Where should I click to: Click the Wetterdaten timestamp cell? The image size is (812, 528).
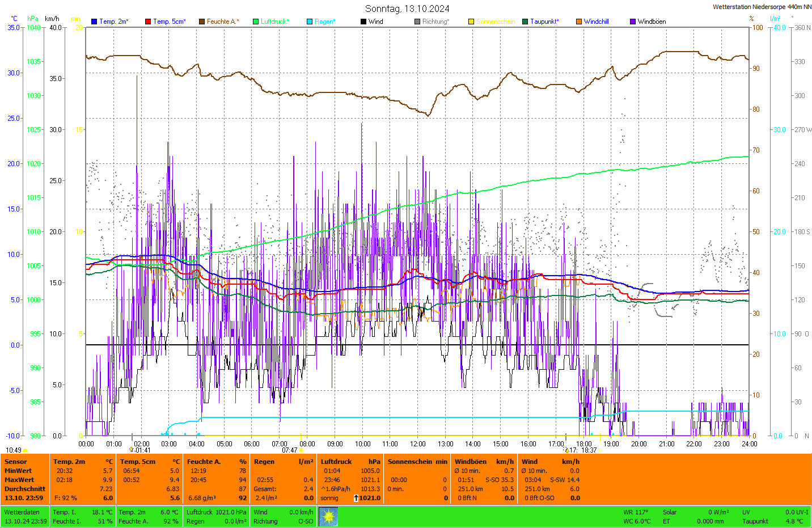click(26, 517)
